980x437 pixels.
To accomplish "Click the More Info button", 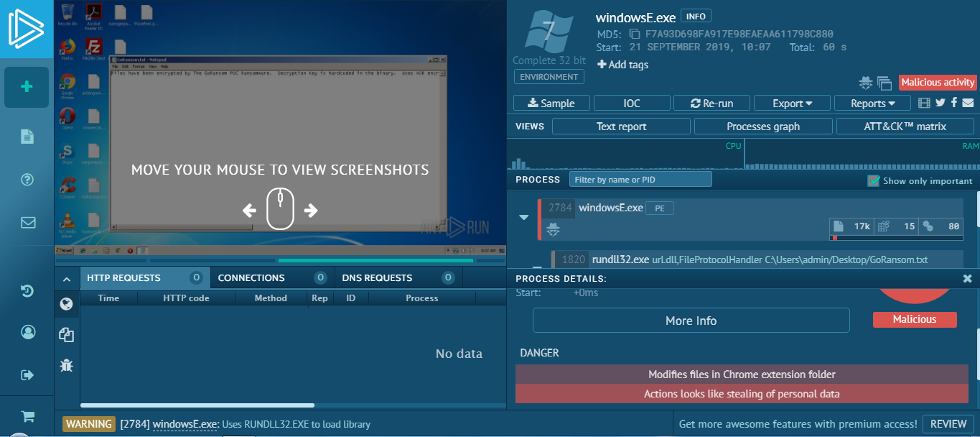I will [691, 321].
